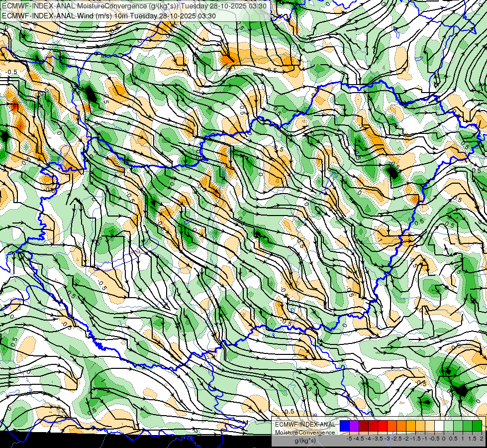This screenshot has height=448, width=487.
Task: Select the purple legend swatch for -5 to -4.5
Action: [x=354, y=426]
